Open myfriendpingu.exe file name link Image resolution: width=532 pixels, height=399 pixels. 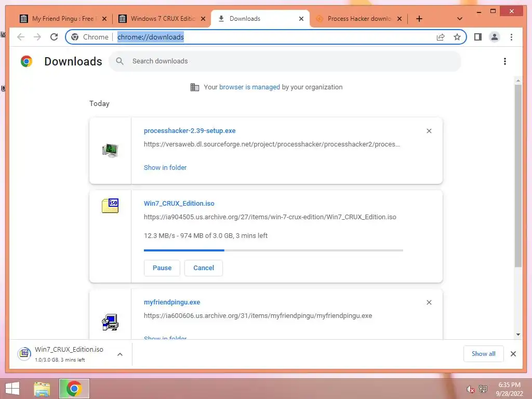click(x=172, y=302)
